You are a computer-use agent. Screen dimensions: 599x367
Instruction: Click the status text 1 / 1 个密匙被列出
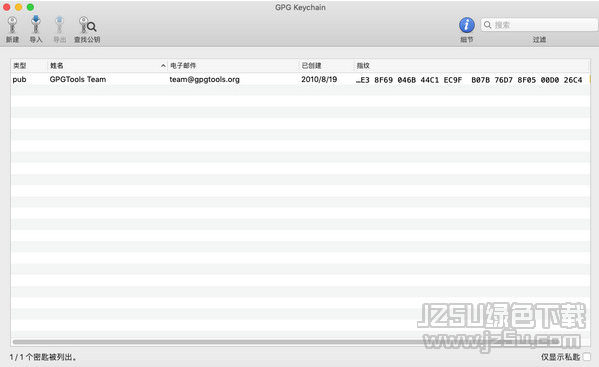[43, 357]
